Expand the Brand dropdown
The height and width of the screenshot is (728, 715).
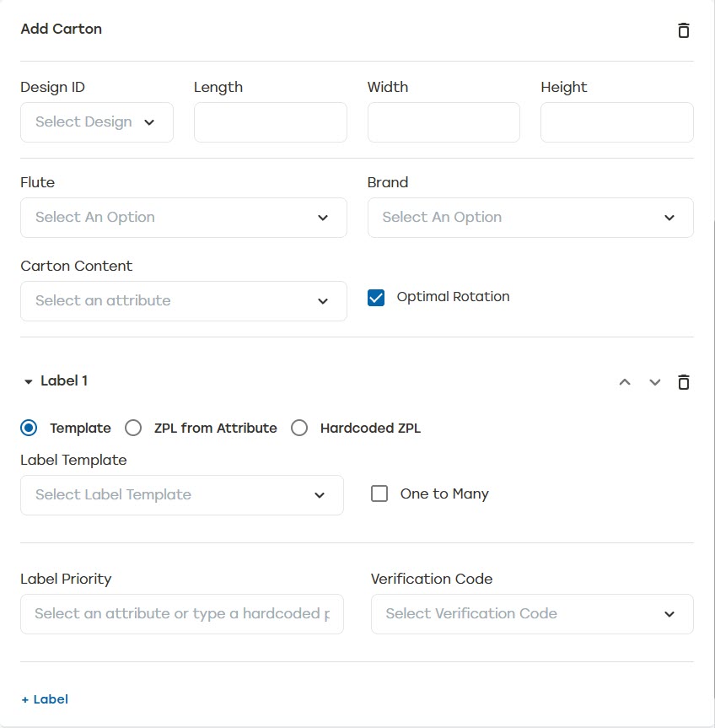530,218
